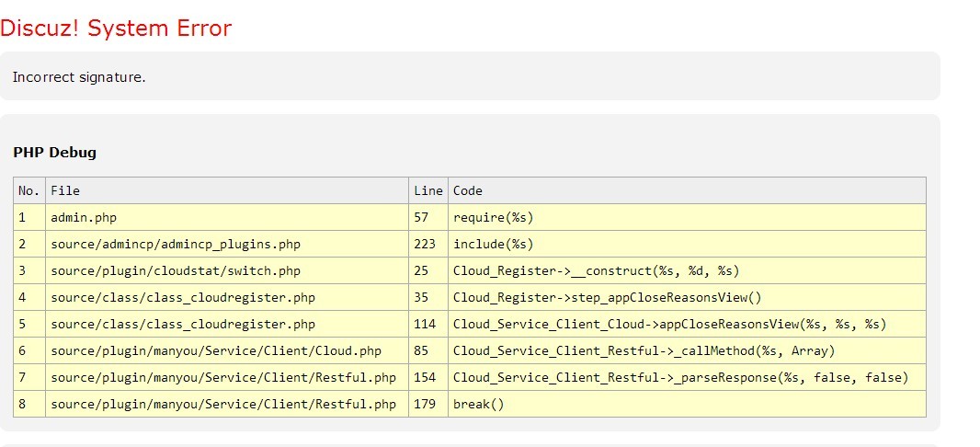The image size is (980, 447).
Task: Click the break() code cell
Action: (x=478, y=404)
